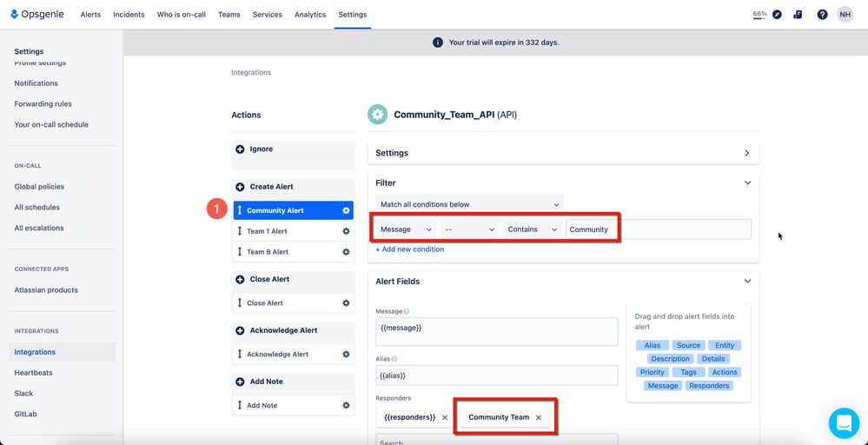Viewport: 868px width, 445px height.
Task: Open the Contains operator dropdown
Action: [x=532, y=229]
